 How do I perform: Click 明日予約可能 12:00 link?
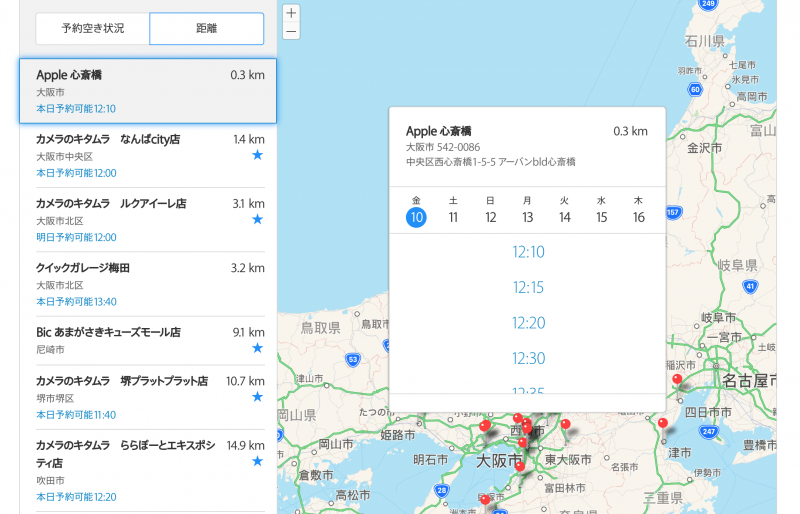pos(76,237)
